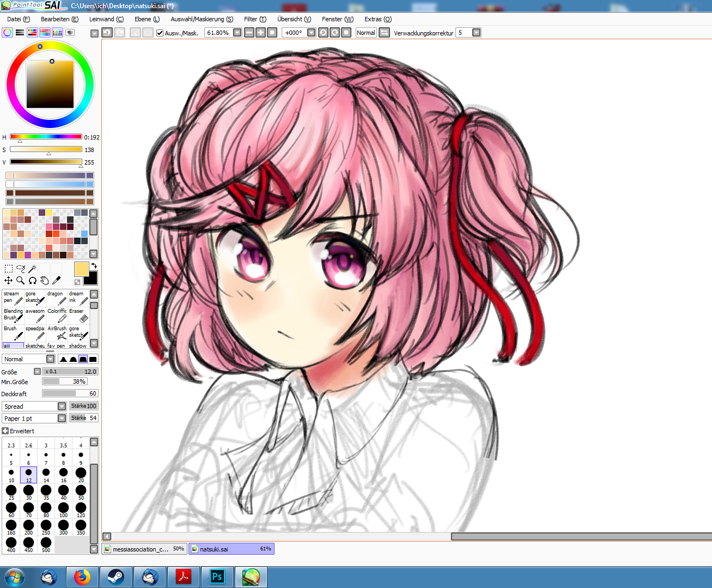Select the rectangular Selection tool
This screenshot has width=712, height=588.
click(9, 269)
